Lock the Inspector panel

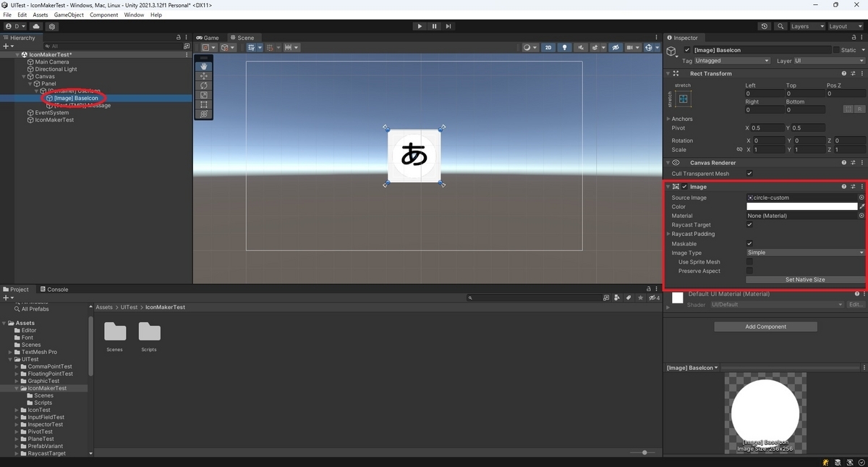(x=854, y=38)
